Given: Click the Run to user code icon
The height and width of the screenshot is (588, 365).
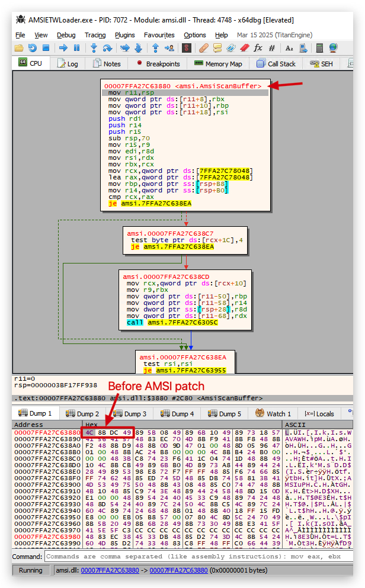Looking at the screenshot, I should click(169, 48).
